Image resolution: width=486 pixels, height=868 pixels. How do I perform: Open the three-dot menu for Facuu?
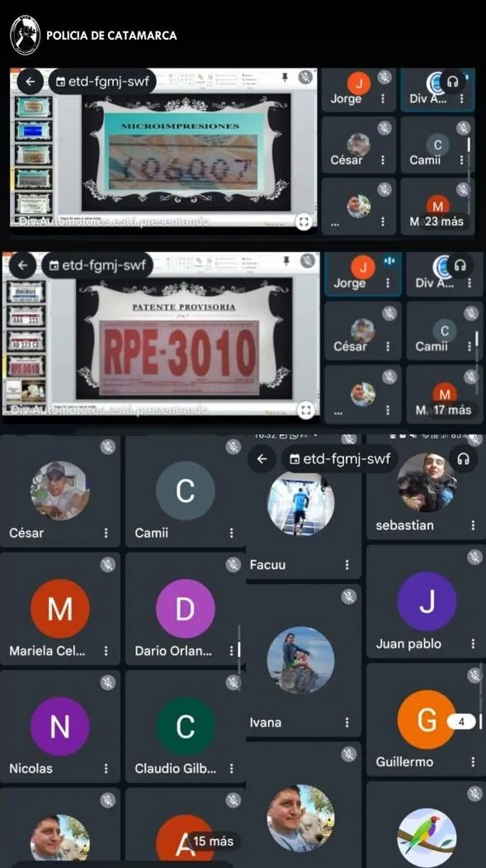pyautogui.click(x=347, y=565)
